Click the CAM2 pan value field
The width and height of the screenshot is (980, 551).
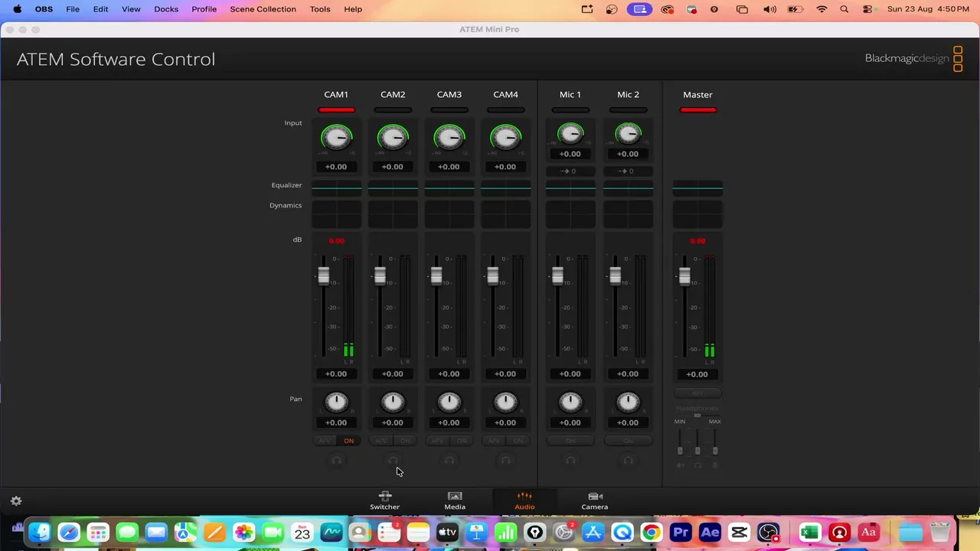(393, 422)
